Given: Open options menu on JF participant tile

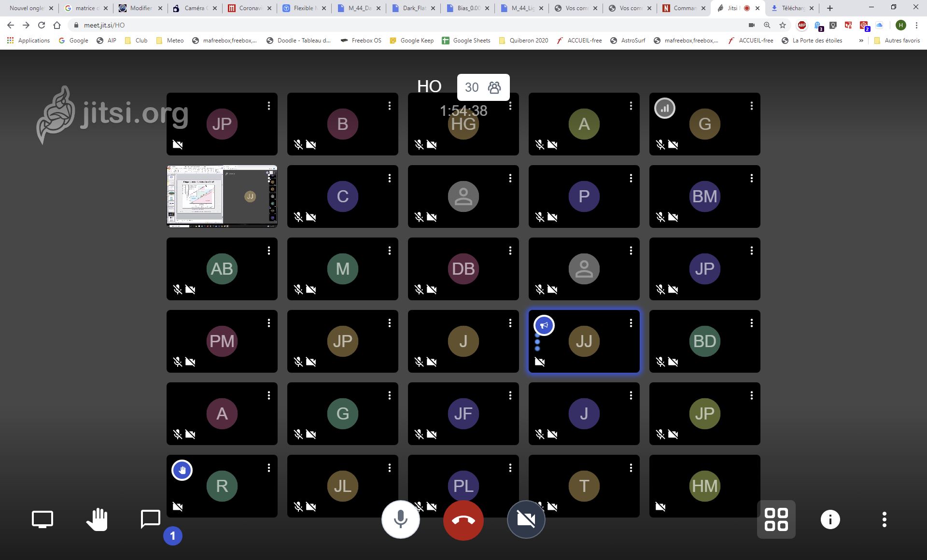Looking at the screenshot, I should click(x=510, y=395).
